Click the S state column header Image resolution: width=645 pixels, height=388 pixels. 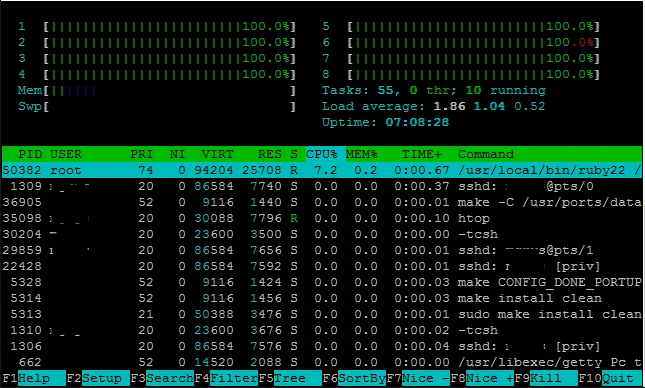294,154
